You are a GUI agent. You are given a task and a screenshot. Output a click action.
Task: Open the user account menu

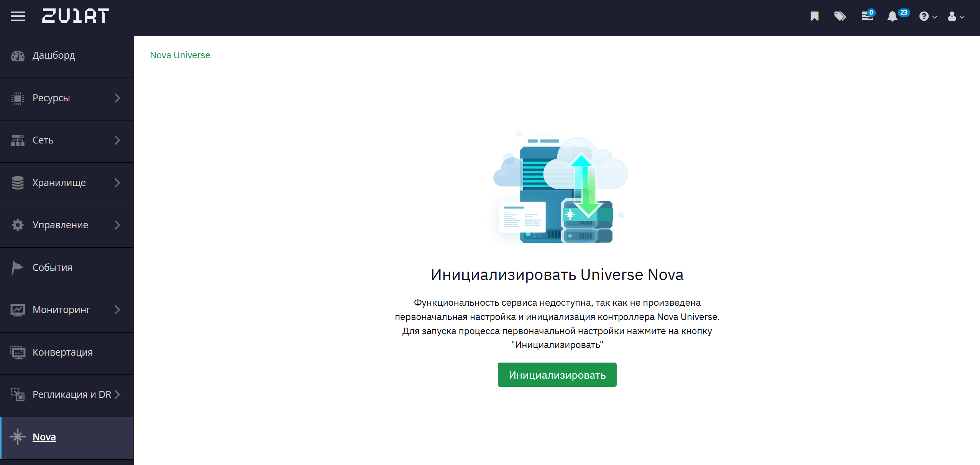pyautogui.click(x=955, y=16)
